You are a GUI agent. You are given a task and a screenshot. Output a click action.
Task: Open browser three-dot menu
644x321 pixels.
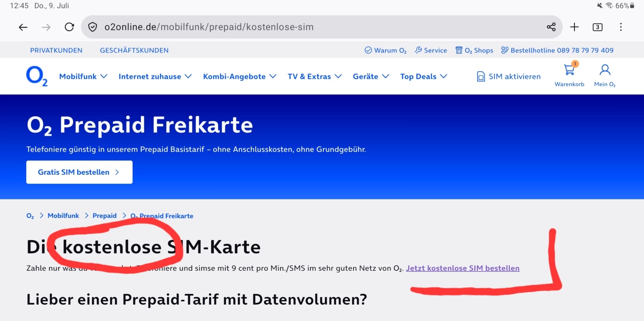[621, 27]
